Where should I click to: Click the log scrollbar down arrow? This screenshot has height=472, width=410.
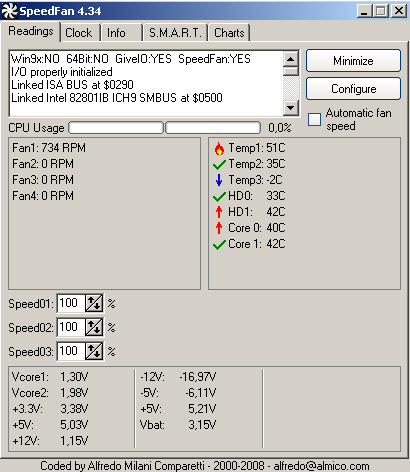tap(291, 108)
